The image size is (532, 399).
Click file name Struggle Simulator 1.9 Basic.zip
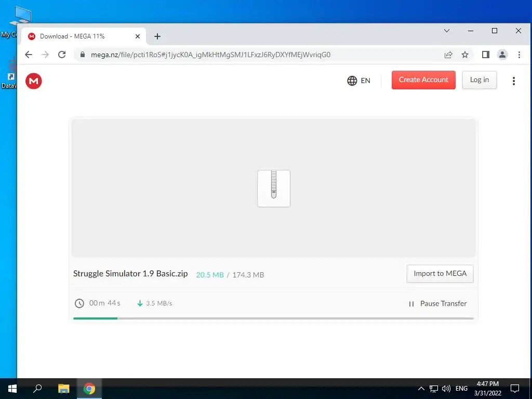130,274
